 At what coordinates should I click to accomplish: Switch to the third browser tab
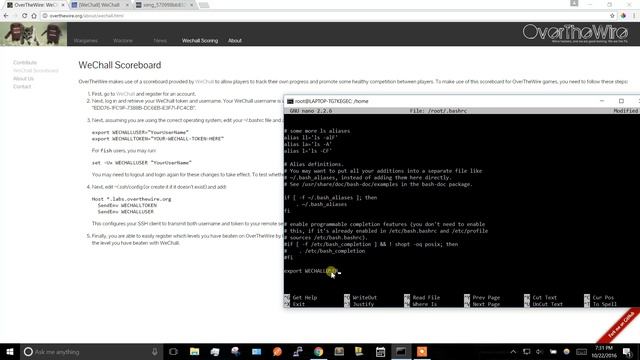[164, 5]
